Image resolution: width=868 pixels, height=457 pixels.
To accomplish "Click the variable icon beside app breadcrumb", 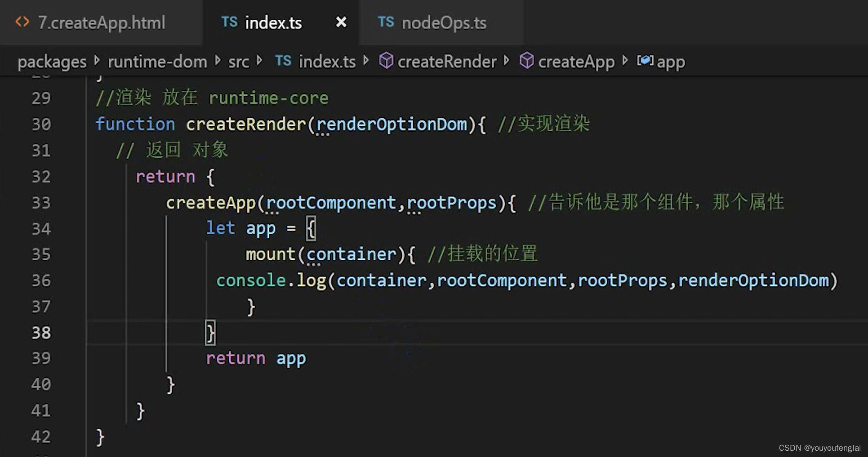I will (x=645, y=60).
